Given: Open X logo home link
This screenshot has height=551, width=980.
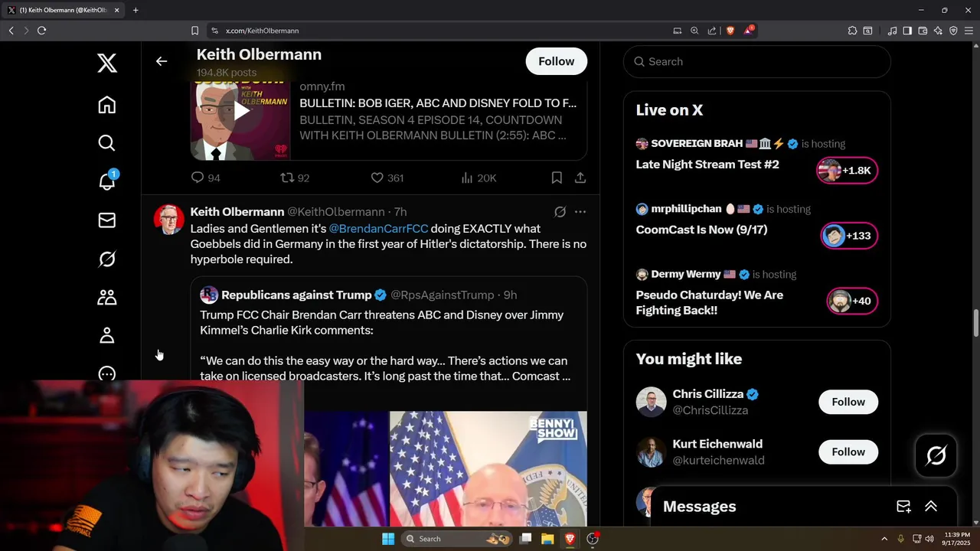Looking at the screenshot, I should [107, 64].
